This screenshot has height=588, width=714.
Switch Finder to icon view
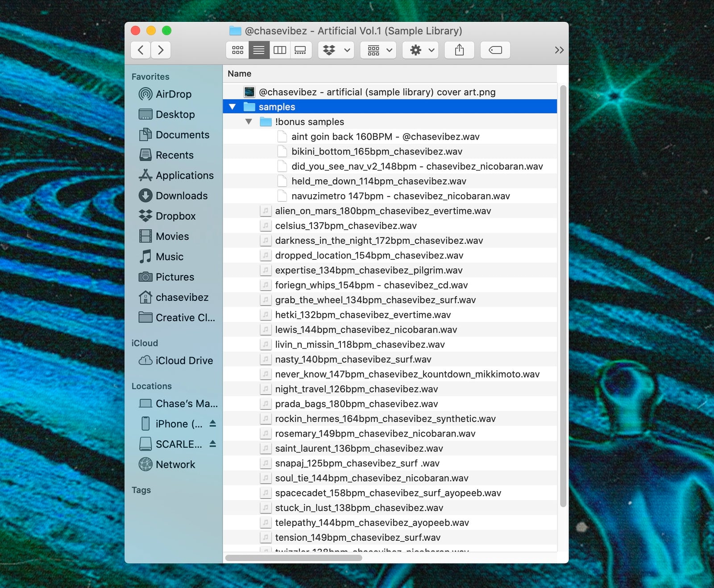237,50
